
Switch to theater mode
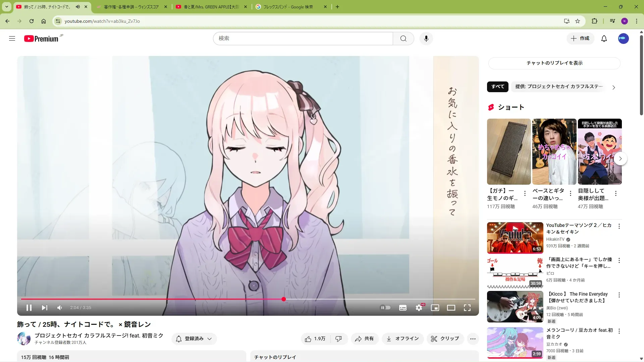click(x=451, y=308)
